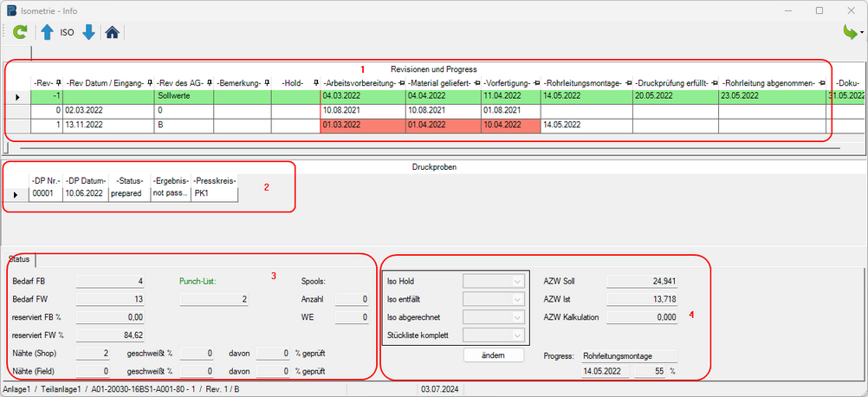Select the red 01.03.2022 cell in revision 1

tap(362, 125)
